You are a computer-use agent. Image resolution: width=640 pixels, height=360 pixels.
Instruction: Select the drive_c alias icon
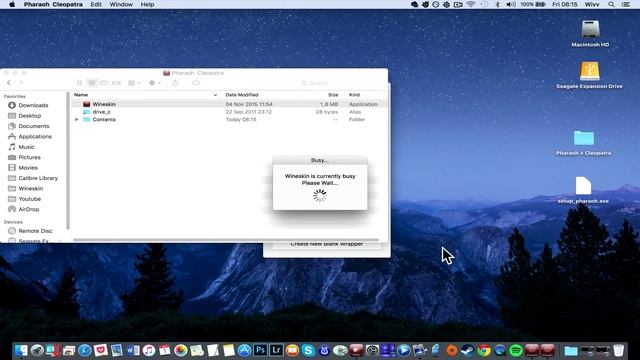87,112
